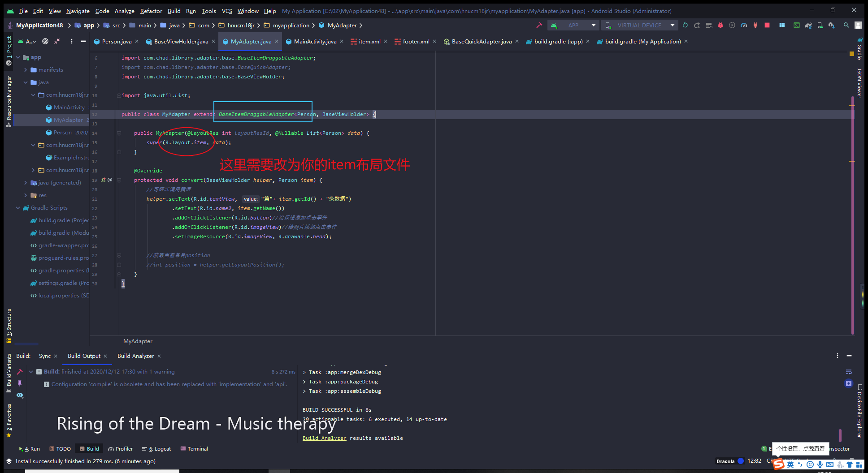Open the VIRTUAL DEVICE selector dropdown
Viewport: 868px width, 473px height.
pyautogui.click(x=639, y=25)
